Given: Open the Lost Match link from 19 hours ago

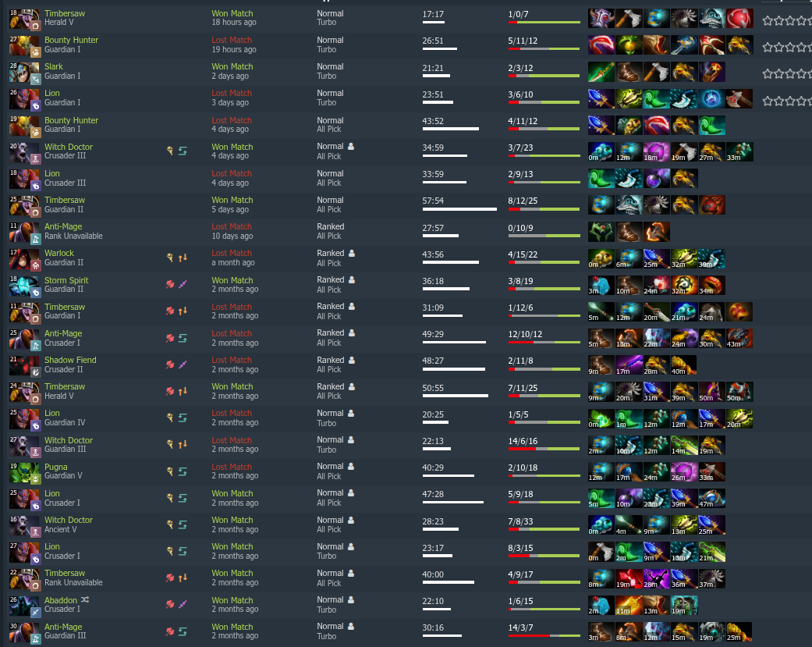Looking at the screenshot, I should (x=232, y=40).
